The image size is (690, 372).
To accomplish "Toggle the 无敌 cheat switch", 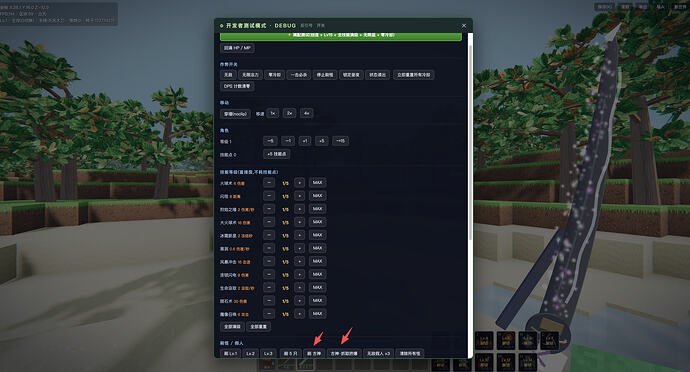I will (228, 75).
